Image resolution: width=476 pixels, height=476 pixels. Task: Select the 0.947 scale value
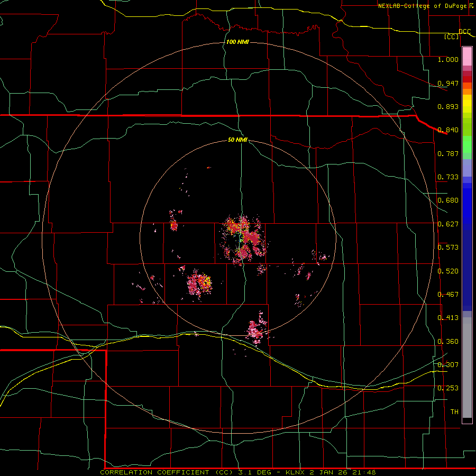pyautogui.click(x=448, y=83)
